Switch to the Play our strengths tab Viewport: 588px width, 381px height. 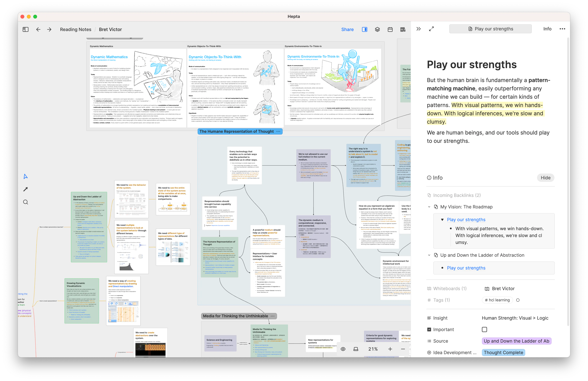coord(490,29)
